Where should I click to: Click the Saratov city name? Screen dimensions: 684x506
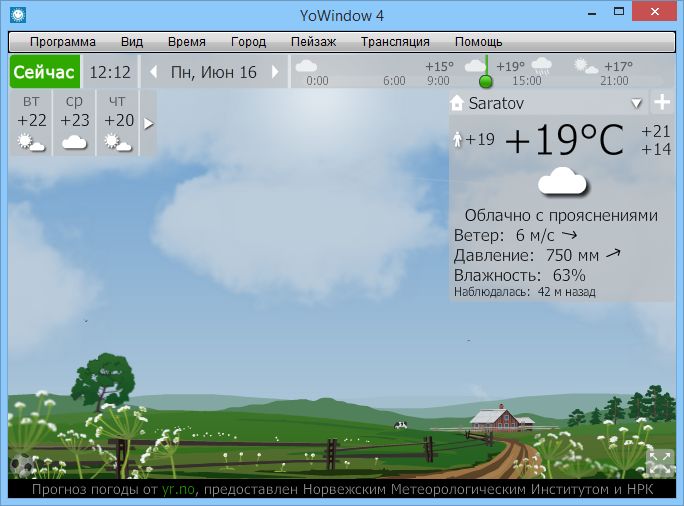(496, 103)
